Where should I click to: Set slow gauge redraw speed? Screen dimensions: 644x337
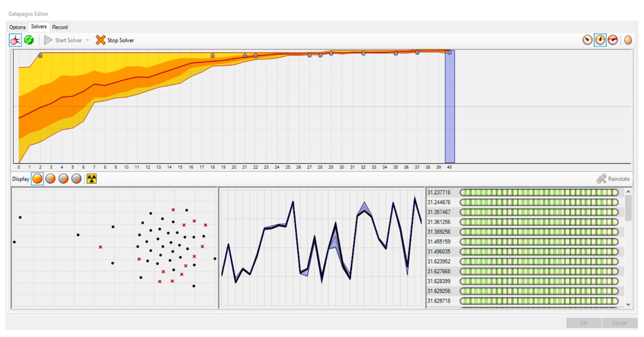click(587, 40)
